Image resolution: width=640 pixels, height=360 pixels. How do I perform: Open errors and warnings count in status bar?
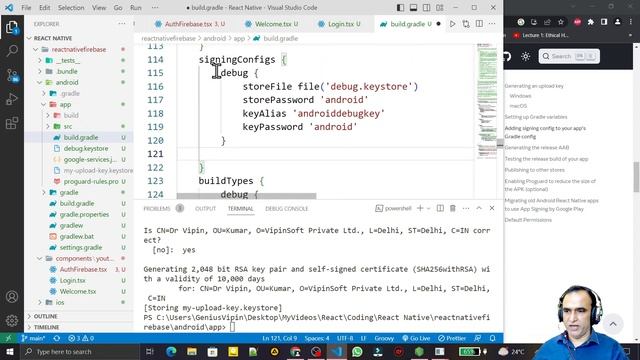tap(81, 338)
